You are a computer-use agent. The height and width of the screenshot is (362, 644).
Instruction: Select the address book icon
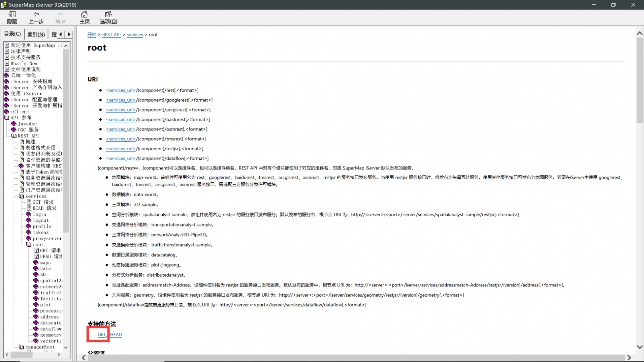click(36, 317)
